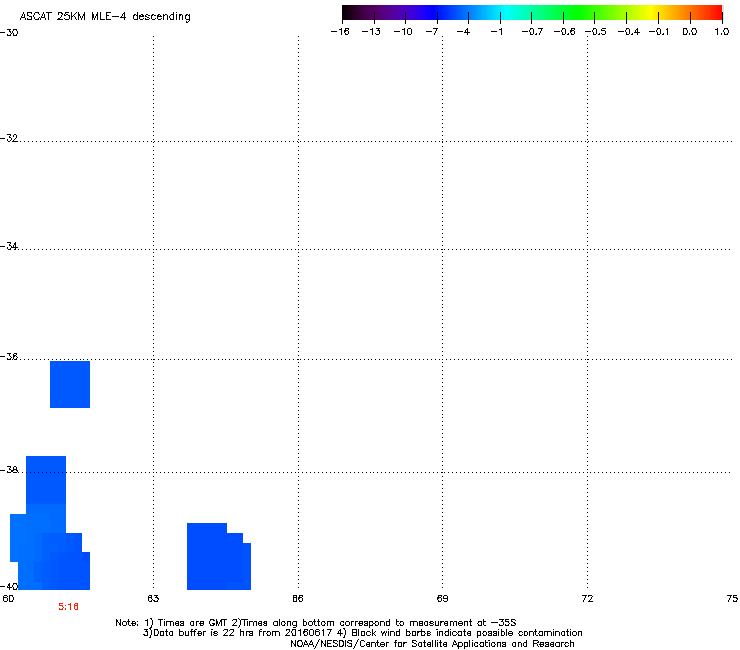740x650 pixels.
Task: Click the '-34' latitude axis label
Action: 9,246
